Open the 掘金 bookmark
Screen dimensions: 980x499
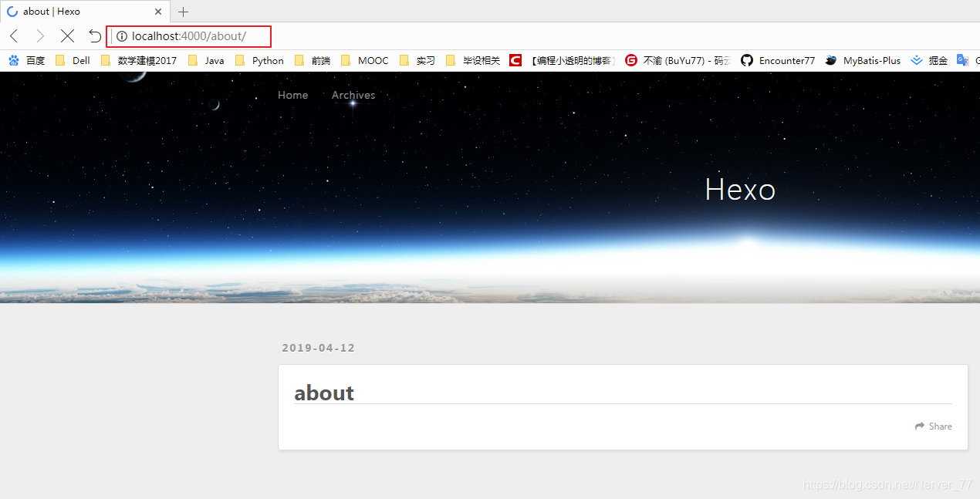tap(929, 60)
